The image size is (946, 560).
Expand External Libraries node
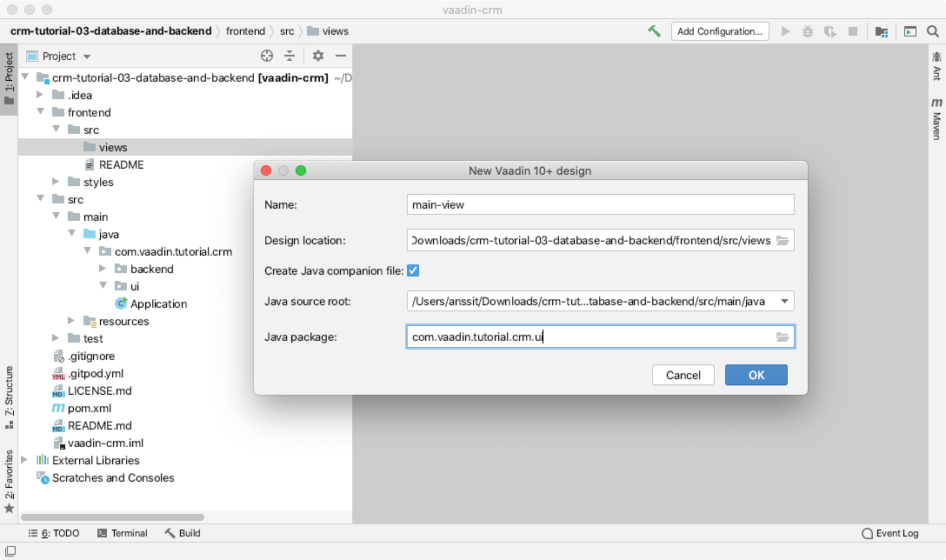(x=24, y=460)
